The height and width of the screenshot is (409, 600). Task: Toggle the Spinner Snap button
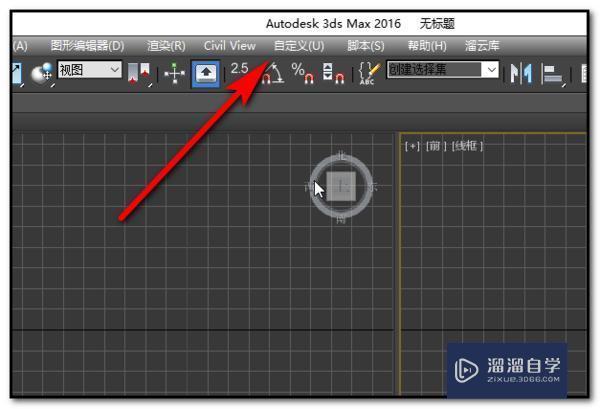[333, 73]
